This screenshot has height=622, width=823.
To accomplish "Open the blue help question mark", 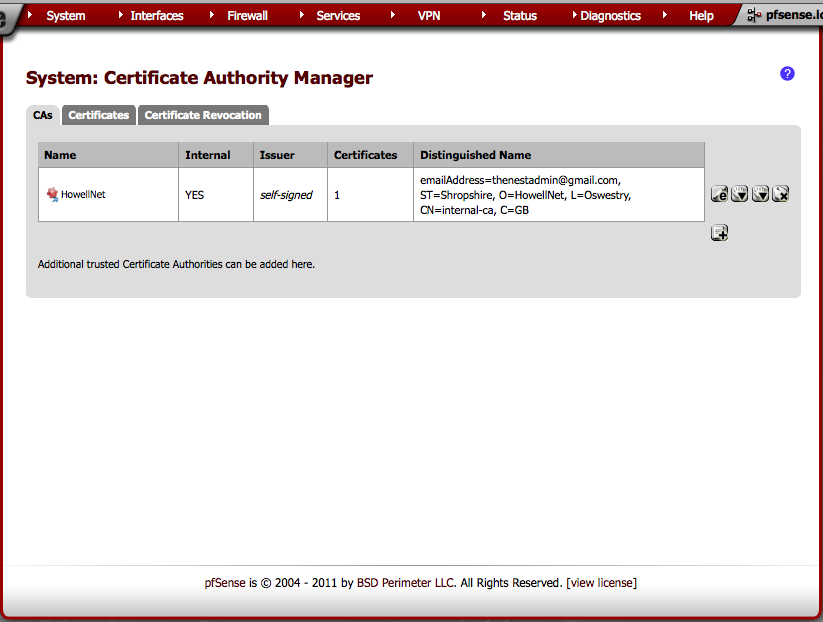I will pos(787,74).
